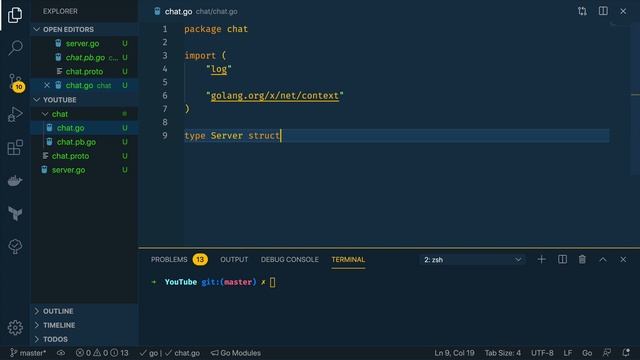The width and height of the screenshot is (640, 360).
Task: Switch to the Debug Console tab
Action: pos(289,260)
